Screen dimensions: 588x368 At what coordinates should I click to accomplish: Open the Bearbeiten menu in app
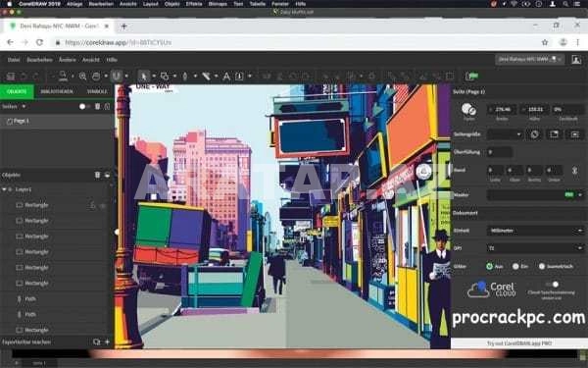point(39,60)
